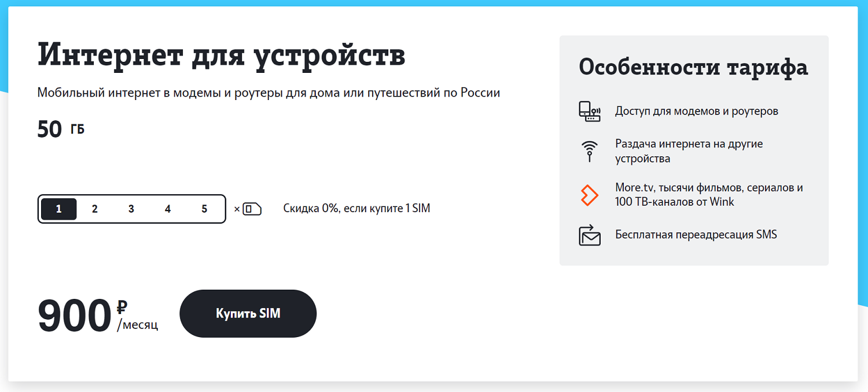
Task: Click the orange Wink service icon
Action: pyautogui.click(x=590, y=195)
